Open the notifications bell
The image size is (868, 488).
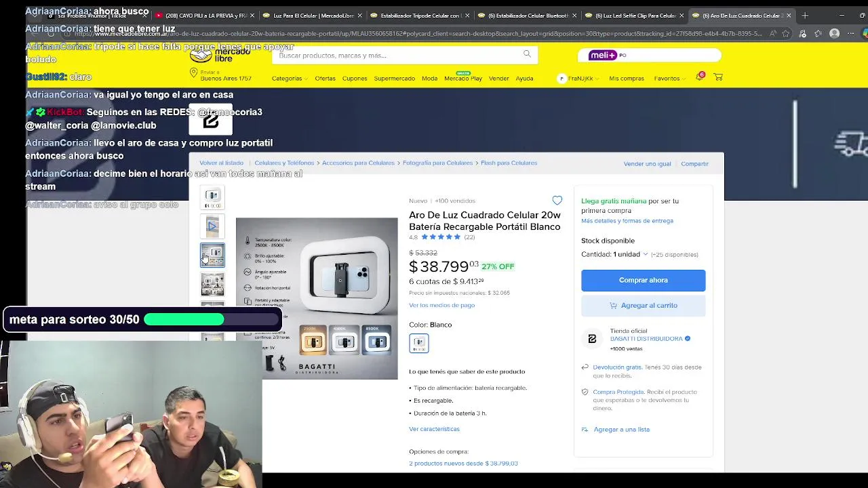coord(700,77)
